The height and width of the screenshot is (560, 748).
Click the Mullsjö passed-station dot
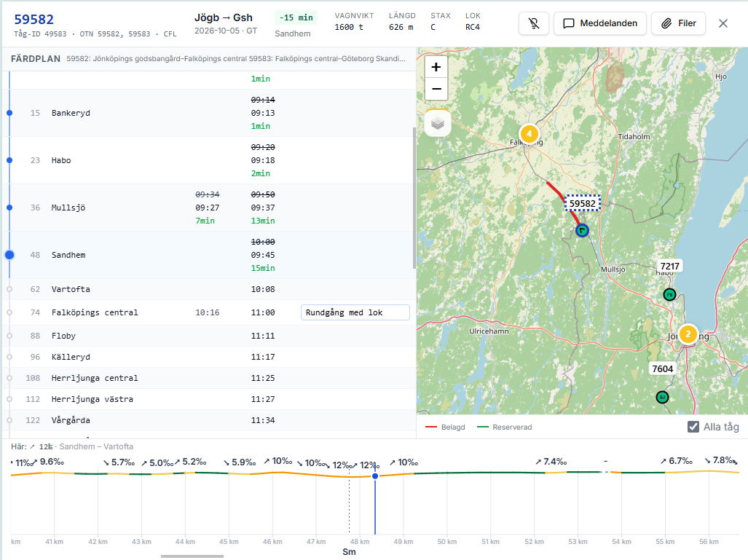(x=9, y=208)
